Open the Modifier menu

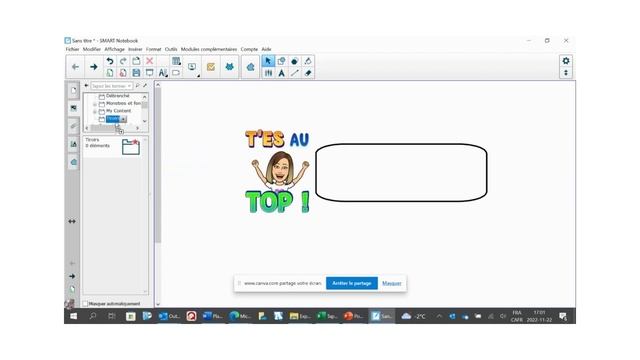point(91,49)
